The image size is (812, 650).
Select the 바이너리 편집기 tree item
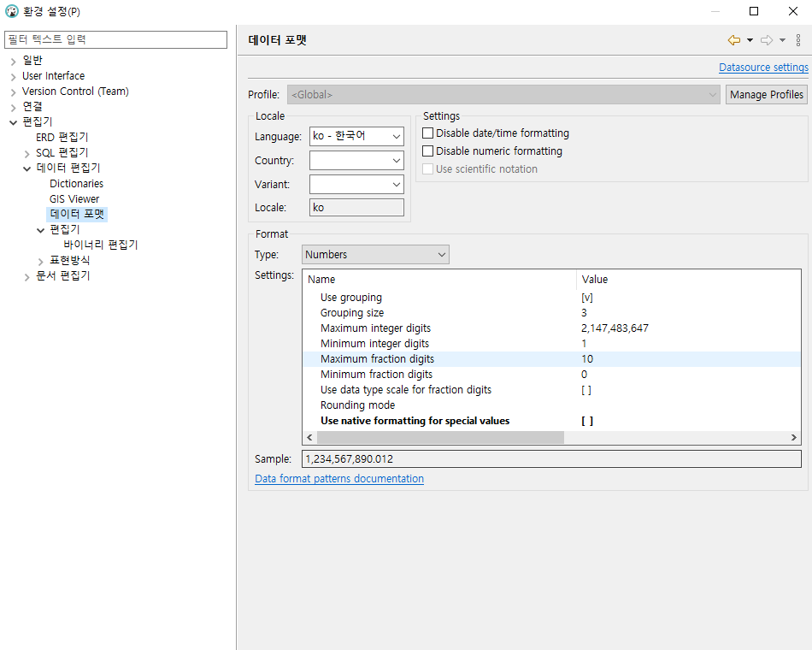(x=101, y=245)
